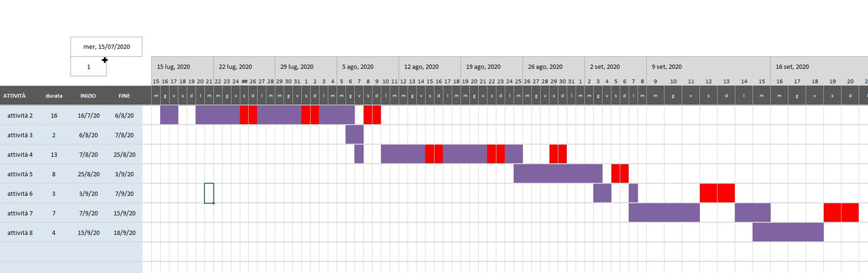This screenshot has width=868, height=273.
Task: Select attività 6 end date 7/9/20
Action: [124, 193]
